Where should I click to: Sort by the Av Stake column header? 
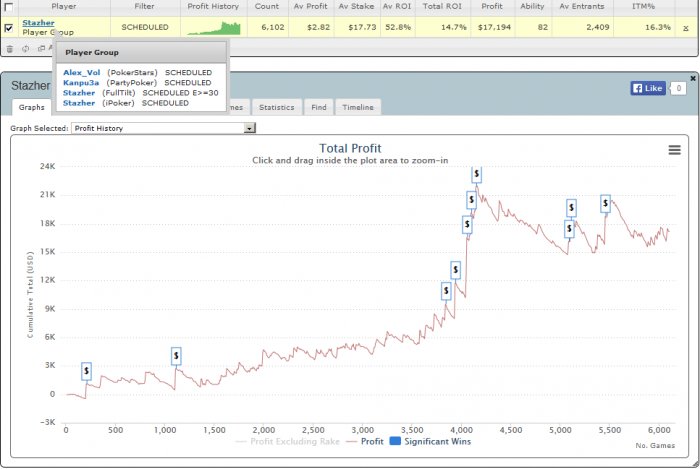pos(356,6)
